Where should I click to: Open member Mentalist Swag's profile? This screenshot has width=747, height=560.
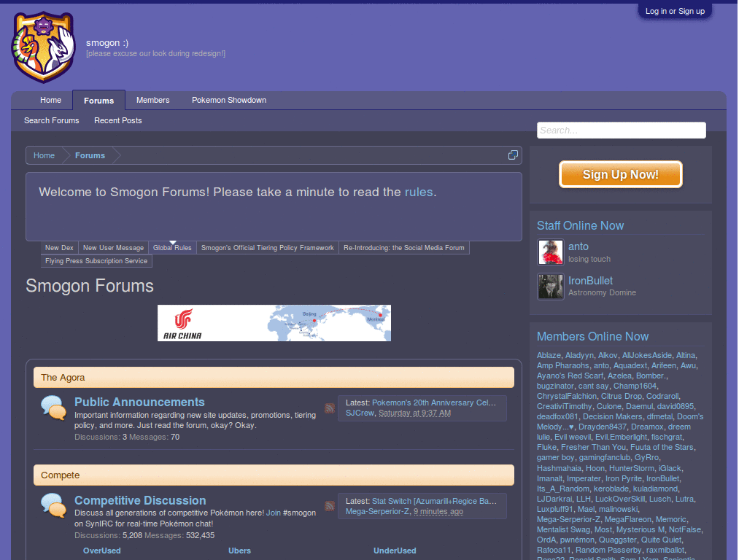(x=563, y=529)
